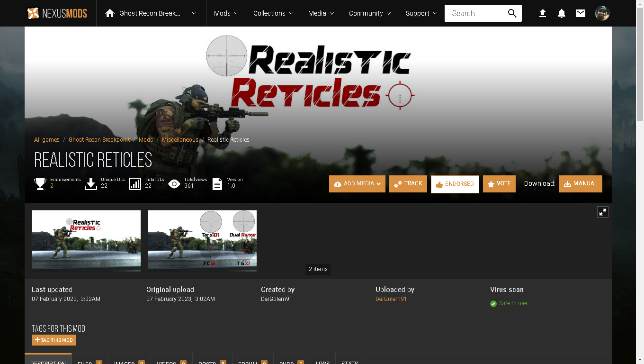Viewport: 644px width, 364px height.
Task: Click the upload arrow icon in header
Action: click(543, 13)
